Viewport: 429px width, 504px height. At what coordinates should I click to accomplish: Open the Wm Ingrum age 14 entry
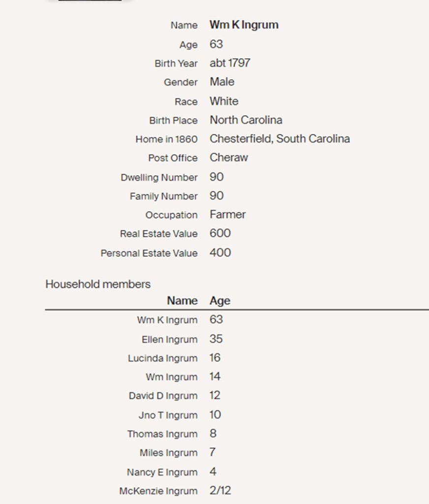tap(171, 377)
